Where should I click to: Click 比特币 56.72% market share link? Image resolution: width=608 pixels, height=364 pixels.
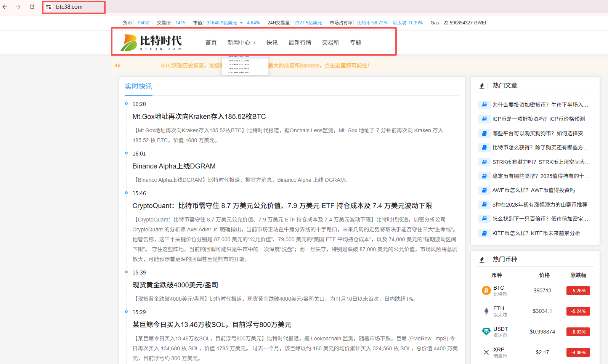(372, 23)
